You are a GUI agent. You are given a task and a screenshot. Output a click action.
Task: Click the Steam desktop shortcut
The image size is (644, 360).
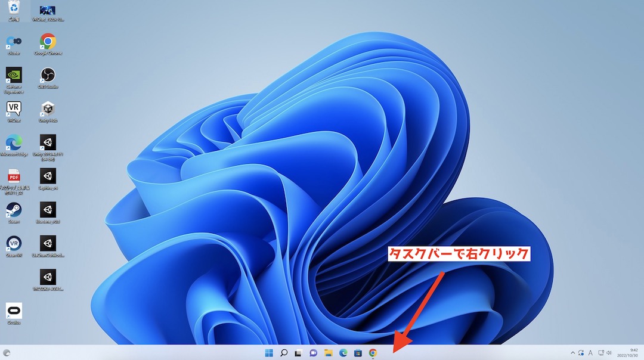click(14, 211)
